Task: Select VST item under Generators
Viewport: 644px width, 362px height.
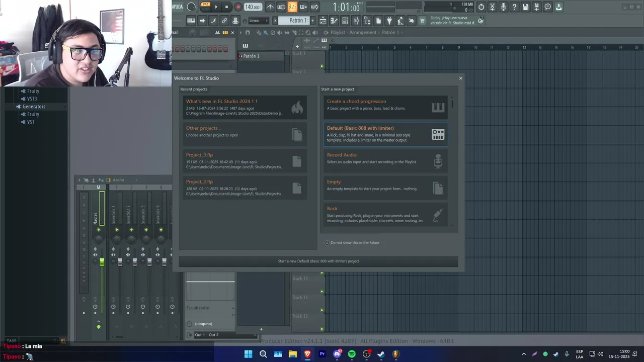Action: click(31, 122)
